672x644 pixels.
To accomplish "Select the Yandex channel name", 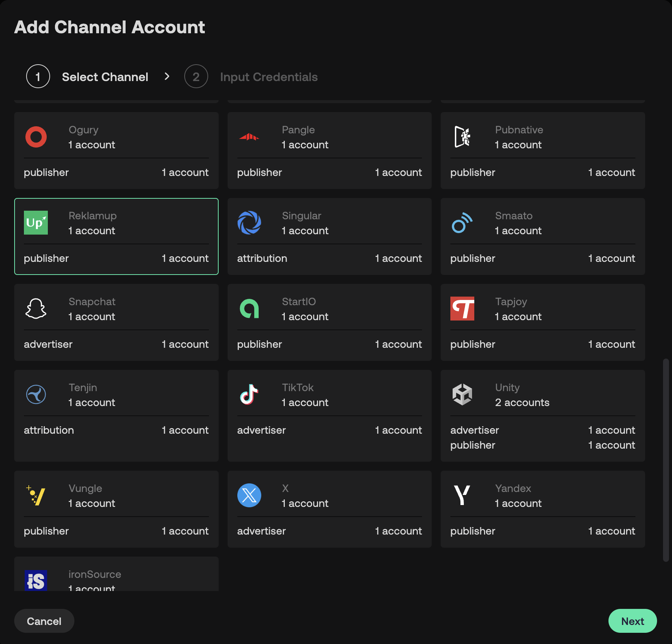I will tap(513, 489).
